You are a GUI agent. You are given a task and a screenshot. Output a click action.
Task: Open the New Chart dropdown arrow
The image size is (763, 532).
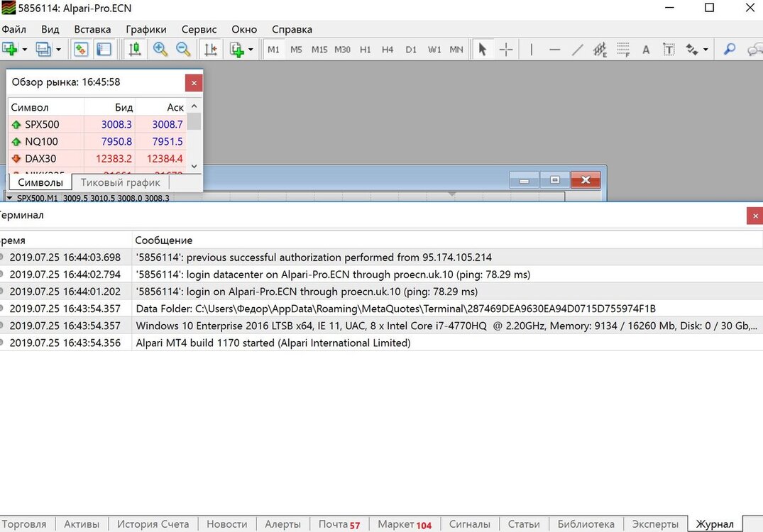pos(24,50)
